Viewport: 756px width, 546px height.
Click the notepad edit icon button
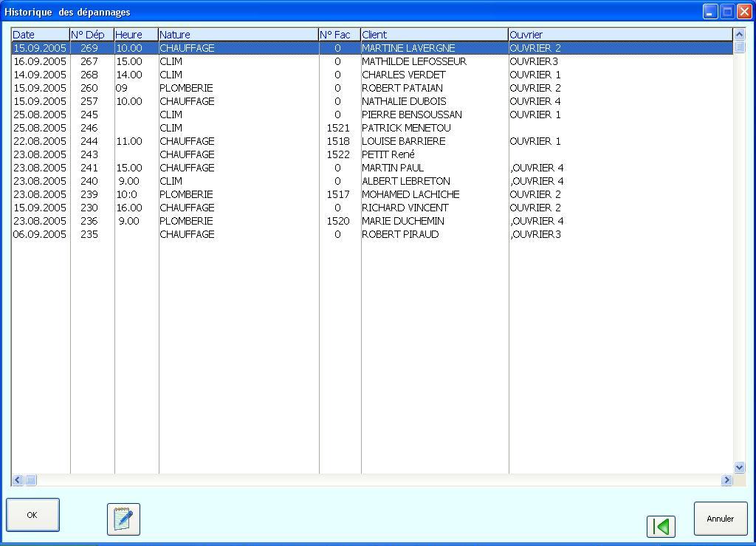(123, 519)
